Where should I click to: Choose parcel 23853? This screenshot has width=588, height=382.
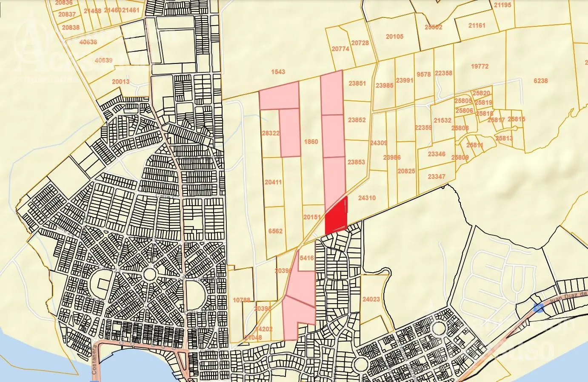coord(356,162)
